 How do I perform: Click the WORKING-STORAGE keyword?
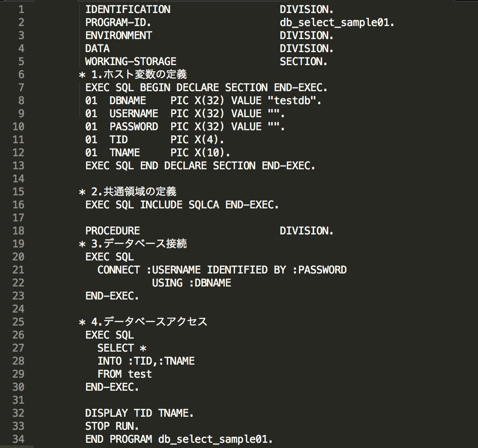[131, 61]
